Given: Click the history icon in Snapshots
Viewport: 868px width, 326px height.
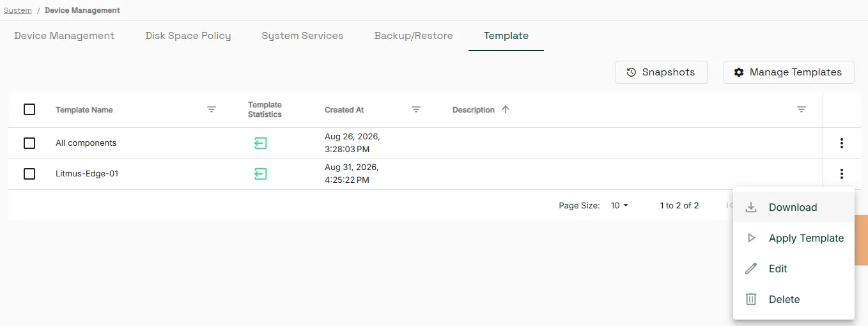Looking at the screenshot, I should pos(632,72).
